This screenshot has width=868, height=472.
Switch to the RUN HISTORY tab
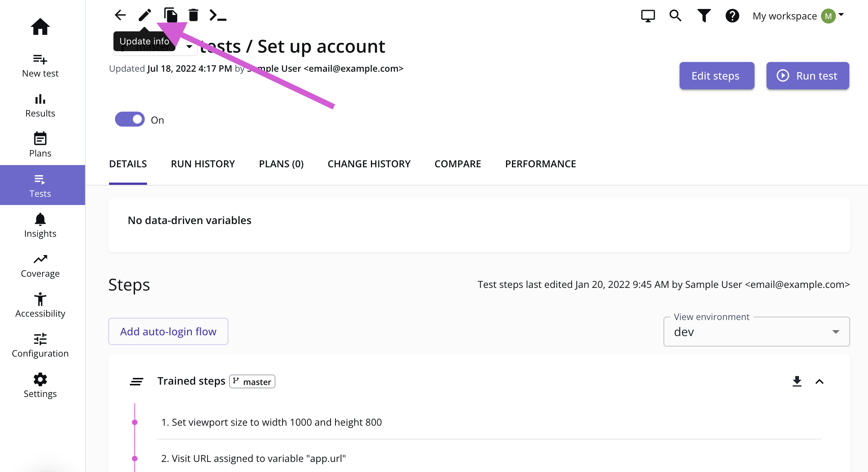tap(203, 164)
